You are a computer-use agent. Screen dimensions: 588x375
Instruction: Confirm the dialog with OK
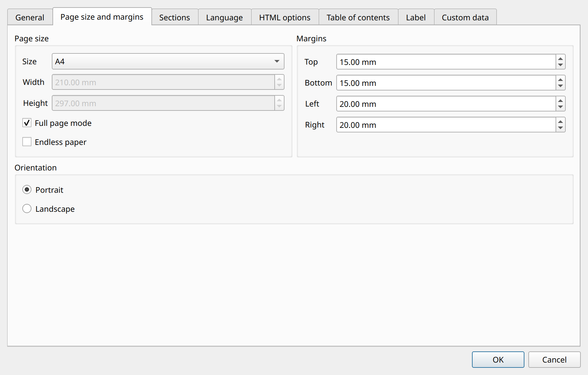498,360
